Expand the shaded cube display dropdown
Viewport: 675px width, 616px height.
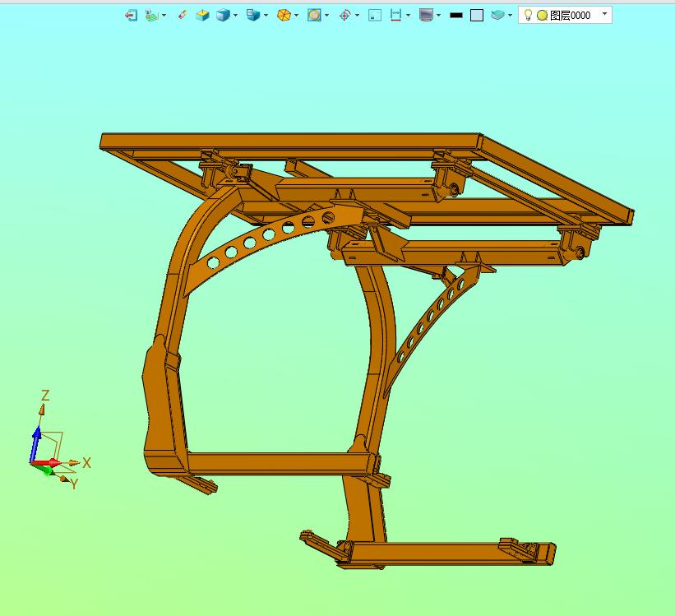[235, 16]
